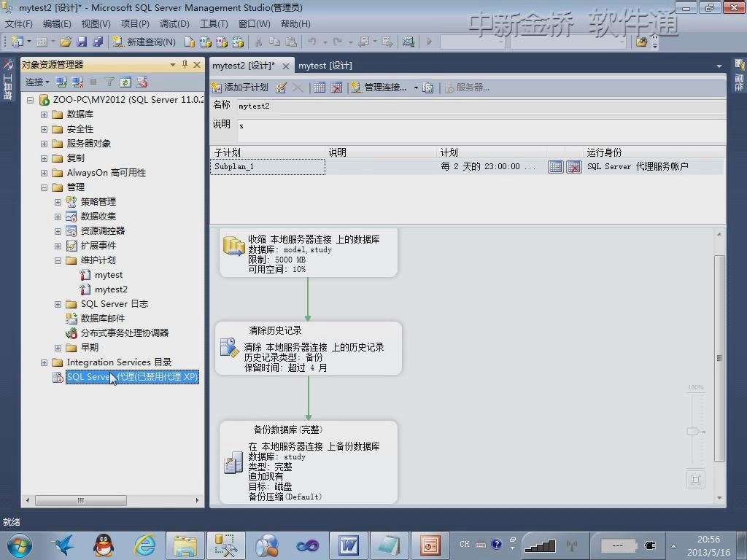The image size is (747, 560).
Task: Click the Refresh icon in Object Explorer
Action: (x=125, y=82)
